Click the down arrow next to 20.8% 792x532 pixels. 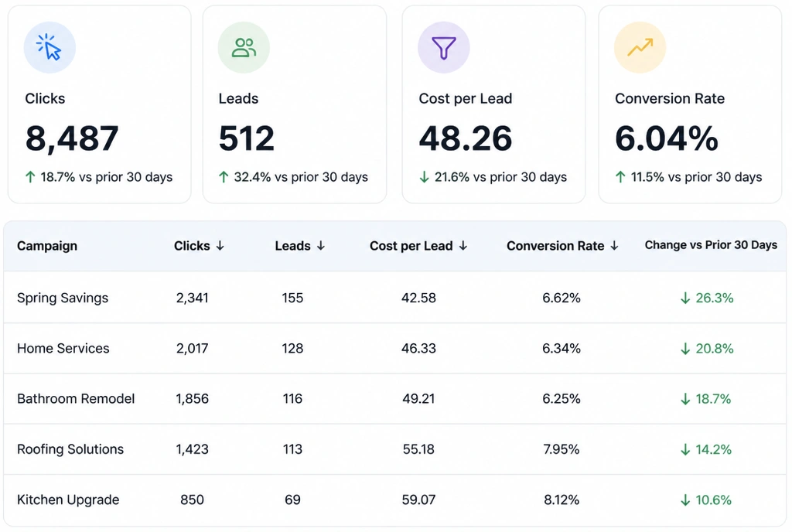click(685, 349)
